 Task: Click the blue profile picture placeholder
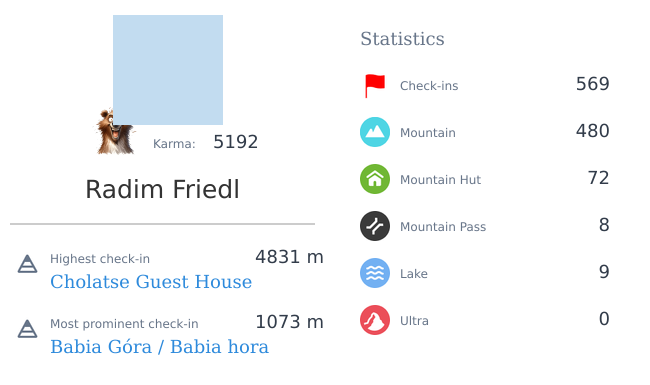coord(168,70)
